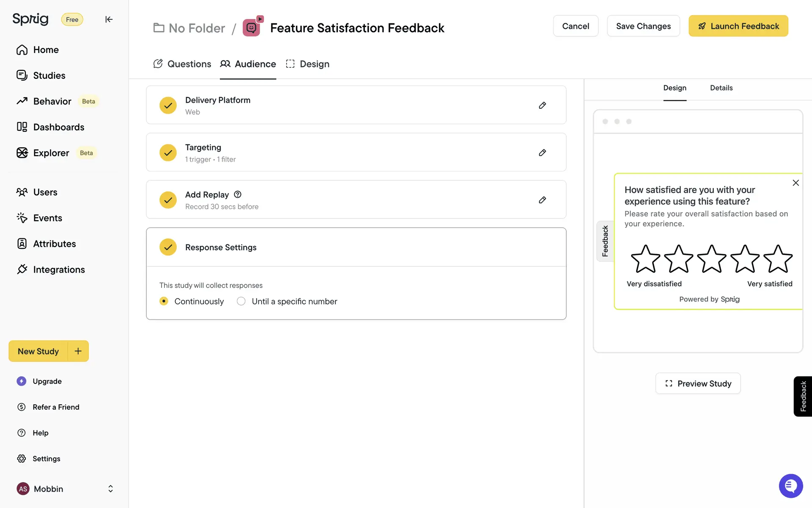Click the vertical Feedback side tab
This screenshot has width=812, height=508.
click(803, 396)
